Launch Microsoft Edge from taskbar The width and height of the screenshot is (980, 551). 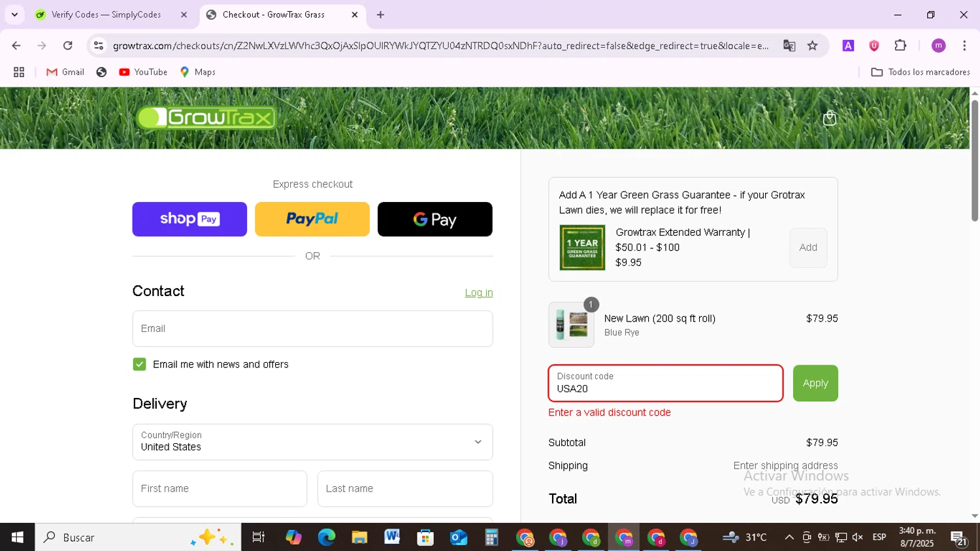[x=326, y=537]
